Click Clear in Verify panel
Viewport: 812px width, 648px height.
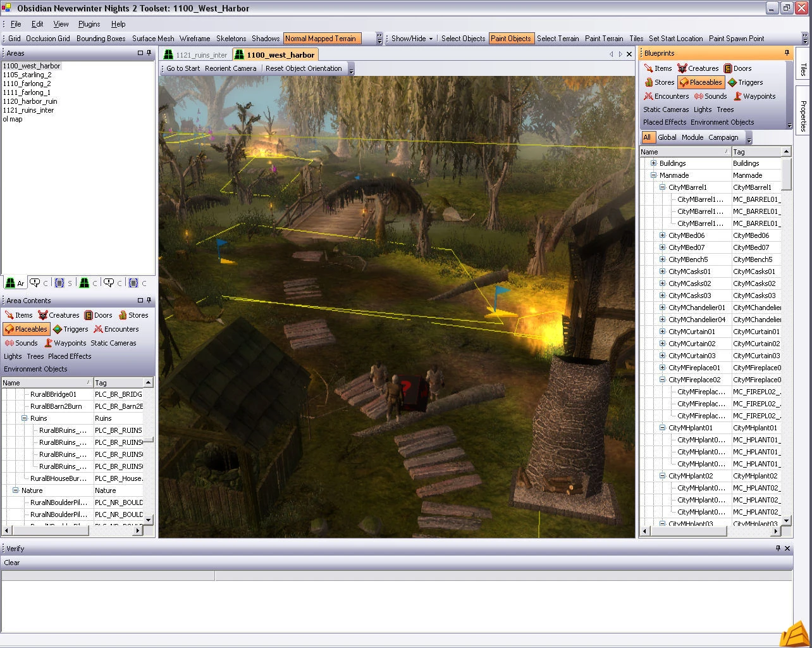[12, 563]
